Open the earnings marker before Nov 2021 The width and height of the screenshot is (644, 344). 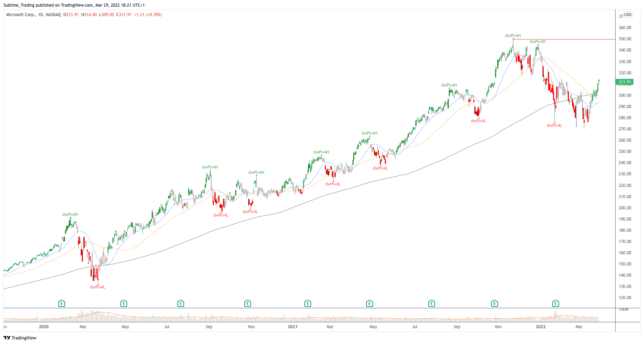tap(494, 303)
